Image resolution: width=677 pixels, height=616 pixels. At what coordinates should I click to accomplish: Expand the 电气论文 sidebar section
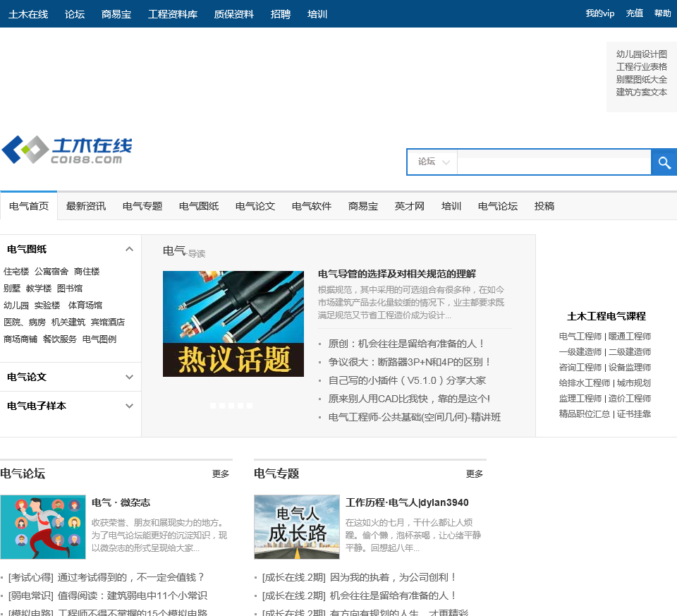pyautogui.click(x=129, y=377)
